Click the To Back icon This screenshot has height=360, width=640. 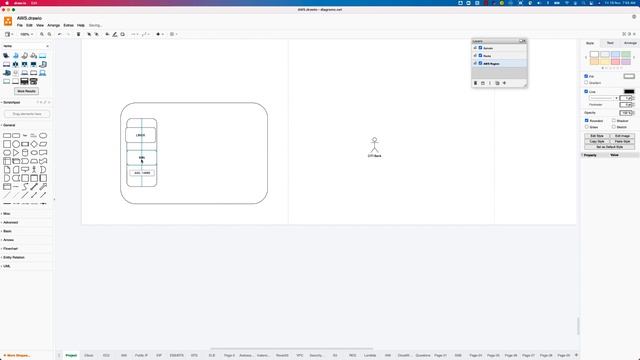coord(97,34)
